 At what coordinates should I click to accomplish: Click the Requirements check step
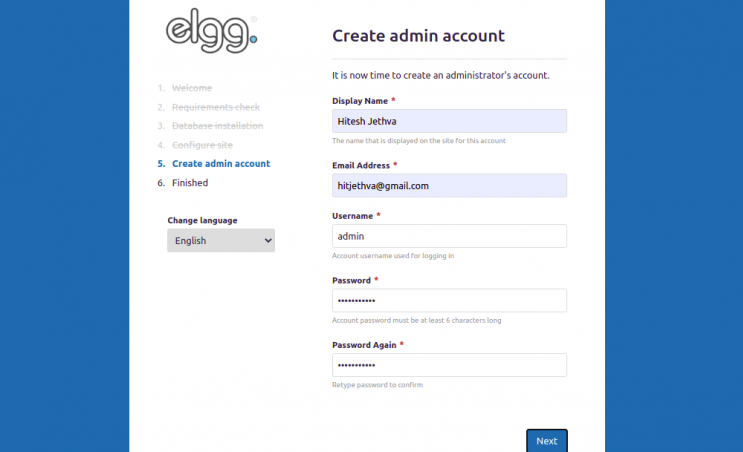click(x=215, y=107)
